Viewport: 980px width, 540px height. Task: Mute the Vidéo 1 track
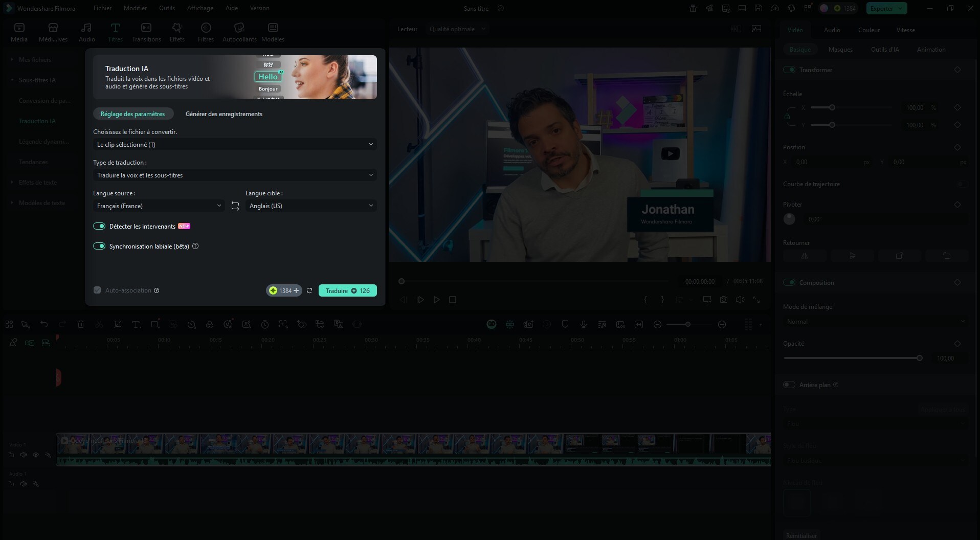(24, 455)
